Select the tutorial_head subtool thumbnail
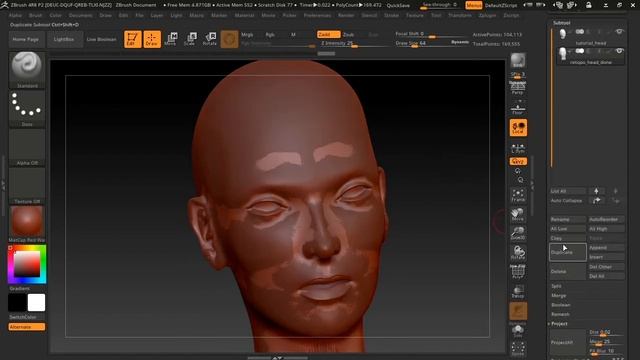 point(563,34)
